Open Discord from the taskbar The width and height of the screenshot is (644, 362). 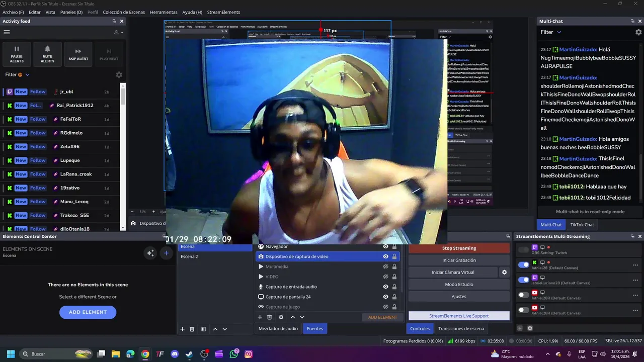point(175,354)
